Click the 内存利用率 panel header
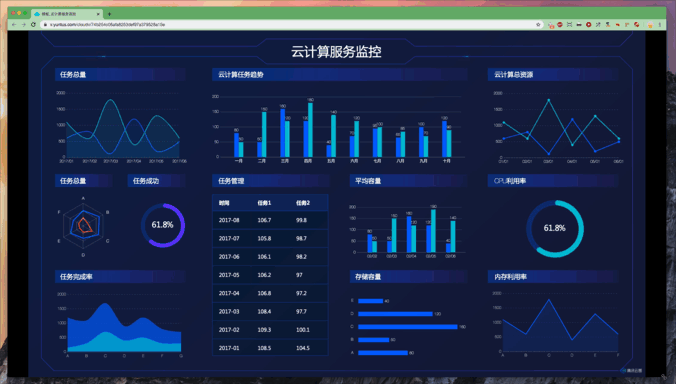 (x=553, y=277)
